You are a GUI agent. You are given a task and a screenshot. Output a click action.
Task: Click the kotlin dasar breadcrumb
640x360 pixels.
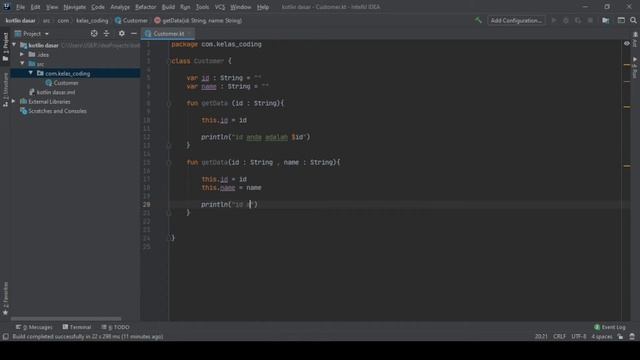point(20,20)
